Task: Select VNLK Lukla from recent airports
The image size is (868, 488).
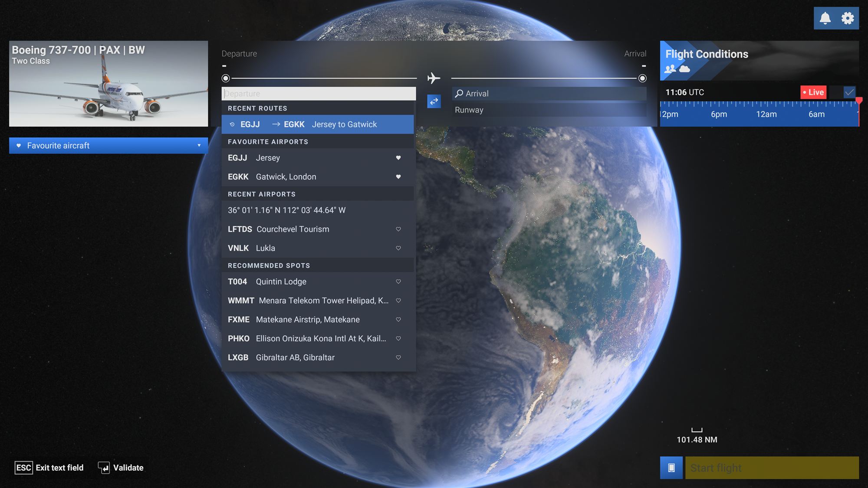Action: [318, 248]
